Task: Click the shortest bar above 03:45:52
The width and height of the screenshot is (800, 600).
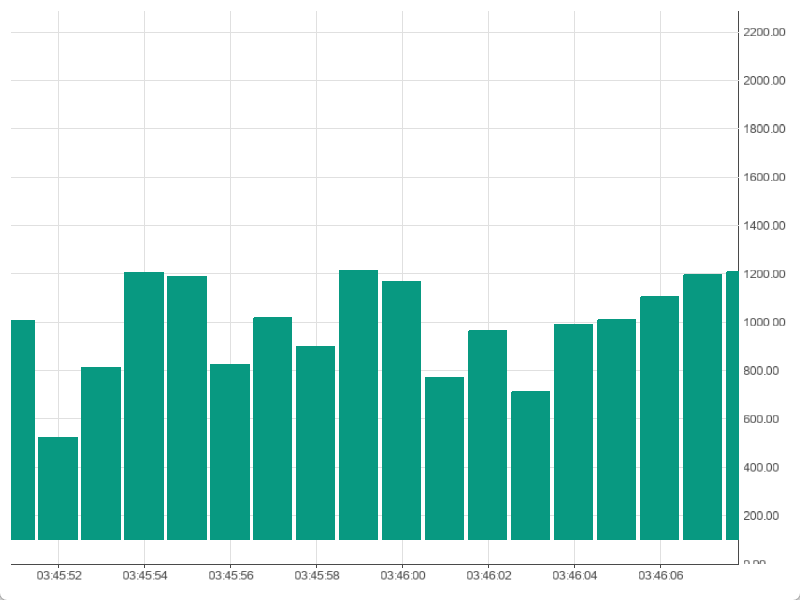Action: 58,488
